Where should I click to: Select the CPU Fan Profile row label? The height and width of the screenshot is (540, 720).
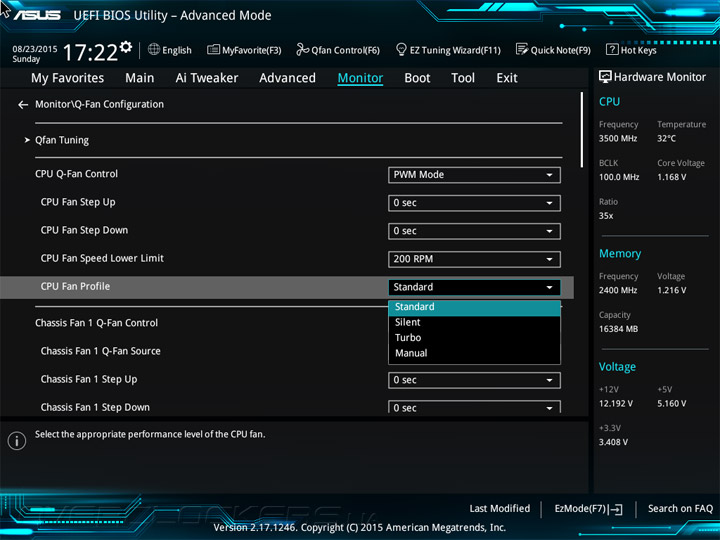[x=75, y=287]
